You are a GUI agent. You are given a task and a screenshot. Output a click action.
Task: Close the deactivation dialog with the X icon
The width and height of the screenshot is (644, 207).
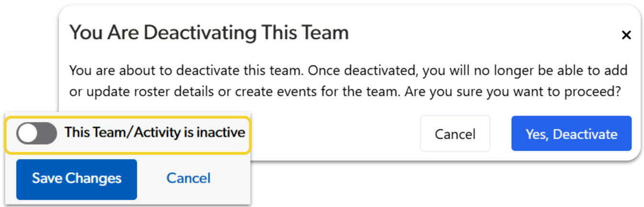[626, 35]
